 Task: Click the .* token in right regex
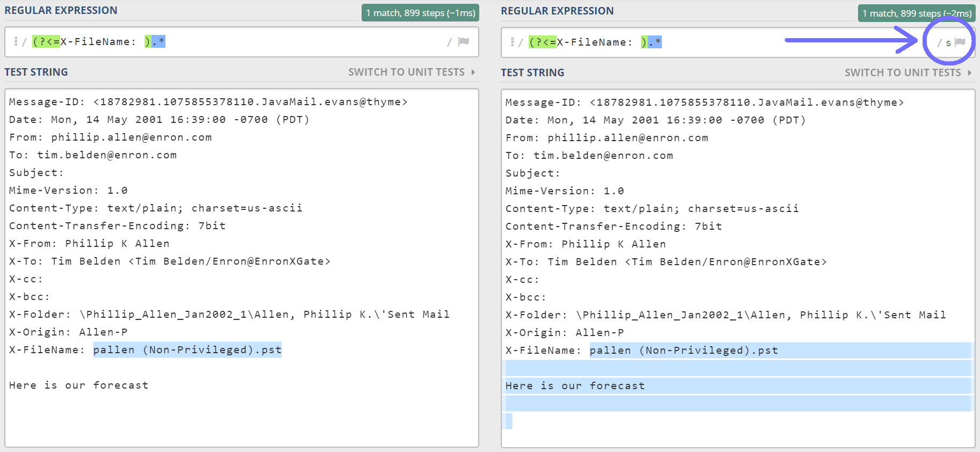[654, 42]
